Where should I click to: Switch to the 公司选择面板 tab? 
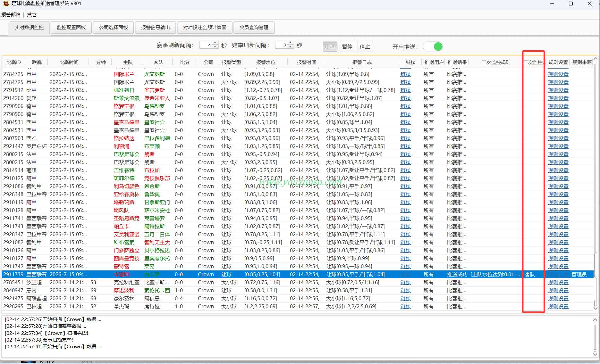[x=114, y=28]
